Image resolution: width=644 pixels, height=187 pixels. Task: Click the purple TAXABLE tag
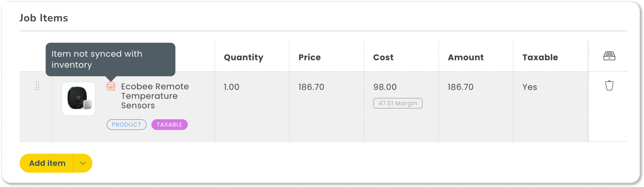(x=169, y=125)
